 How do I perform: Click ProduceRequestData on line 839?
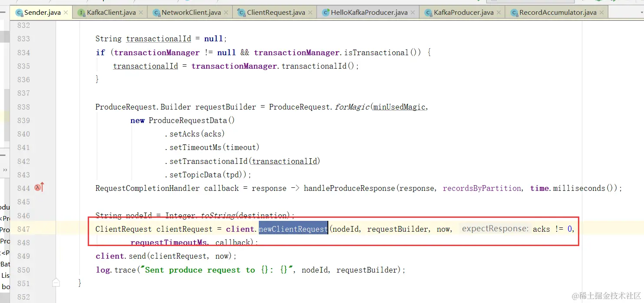coord(188,120)
